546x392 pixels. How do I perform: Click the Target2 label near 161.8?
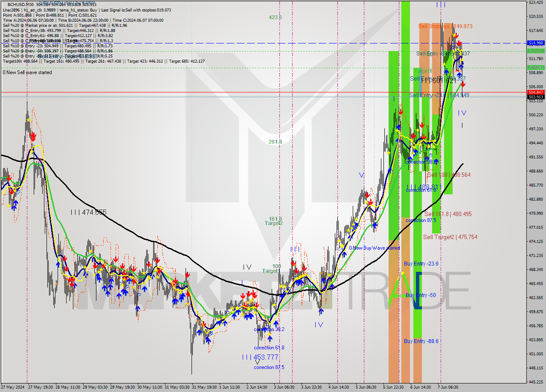(273, 223)
